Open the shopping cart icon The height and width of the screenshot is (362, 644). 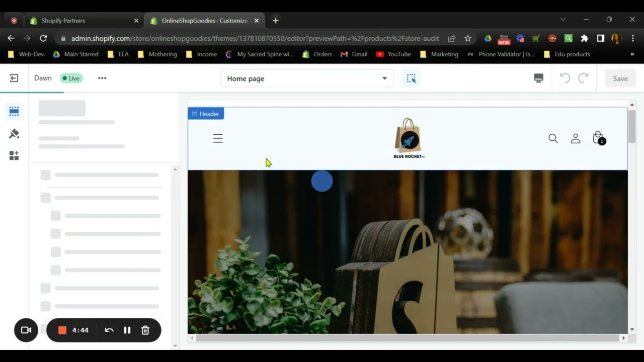[x=599, y=138]
